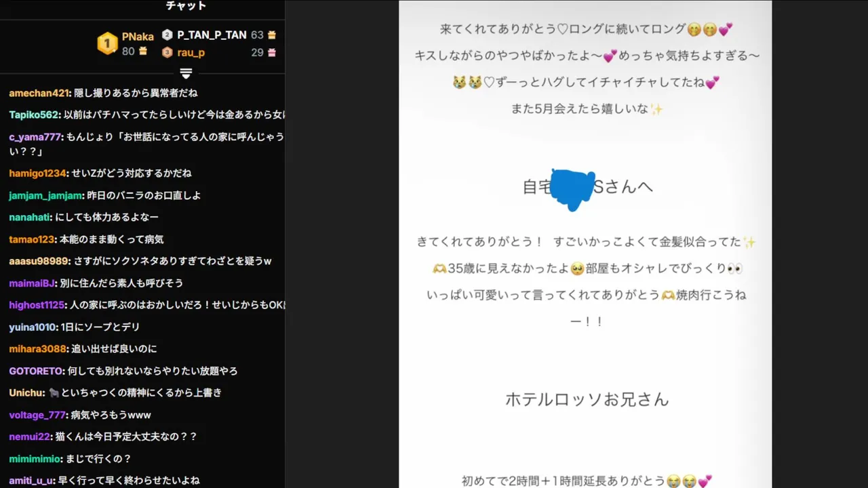Click chat message 1日にソープとデリ

click(100, 327)
